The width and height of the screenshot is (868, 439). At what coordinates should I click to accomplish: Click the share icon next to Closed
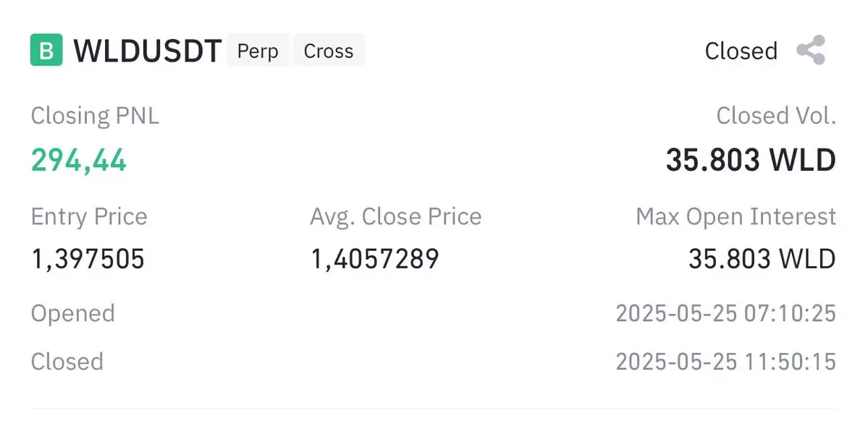coord(811,50)
